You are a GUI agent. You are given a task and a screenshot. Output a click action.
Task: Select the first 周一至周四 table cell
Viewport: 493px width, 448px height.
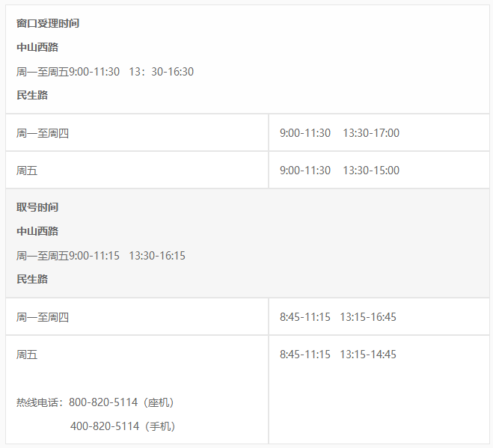point(137,132)
